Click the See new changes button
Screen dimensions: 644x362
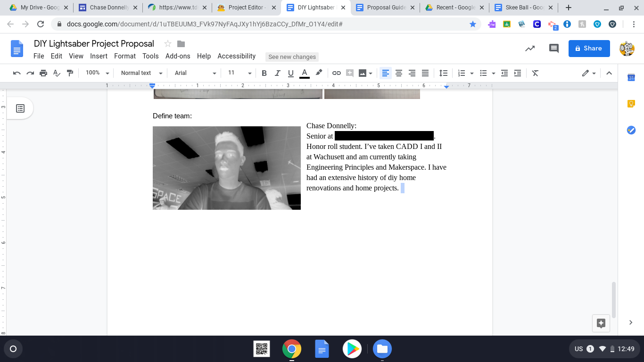click(292, 57)
